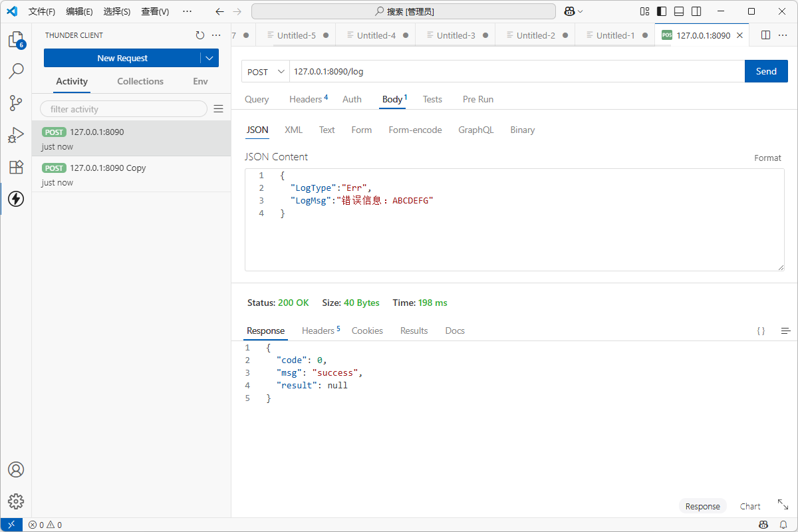Image resolution: width=798 pixels, height=532 pixels.
Task: Open the Copilot dropdown chevron
Action: point(581,11)
